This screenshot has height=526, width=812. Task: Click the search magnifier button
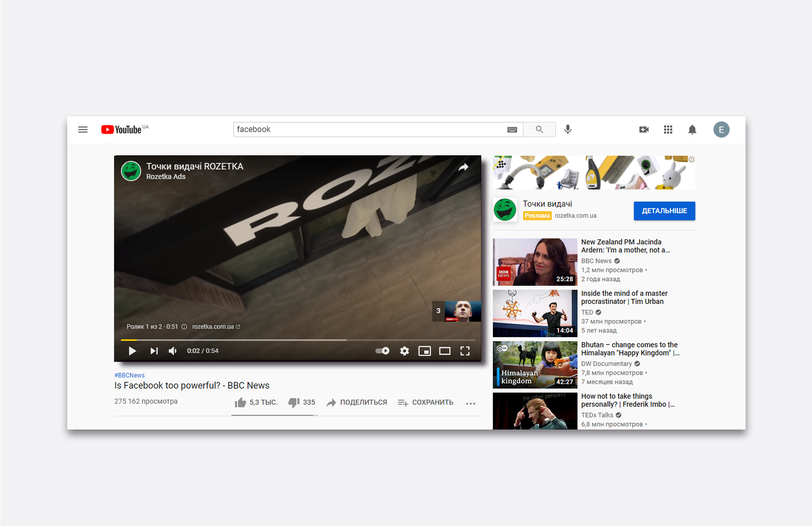coord(539,129)
